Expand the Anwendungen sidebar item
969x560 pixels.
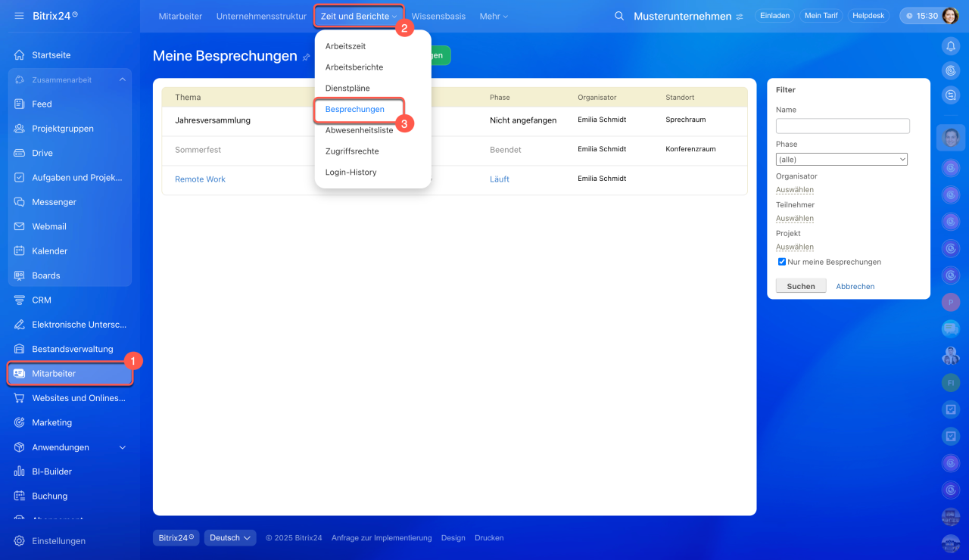tap(123, 447)
